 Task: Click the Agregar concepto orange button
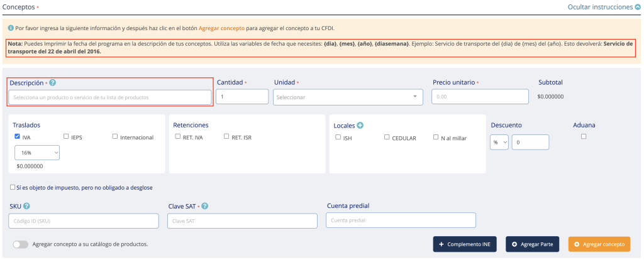coord(599,244)
